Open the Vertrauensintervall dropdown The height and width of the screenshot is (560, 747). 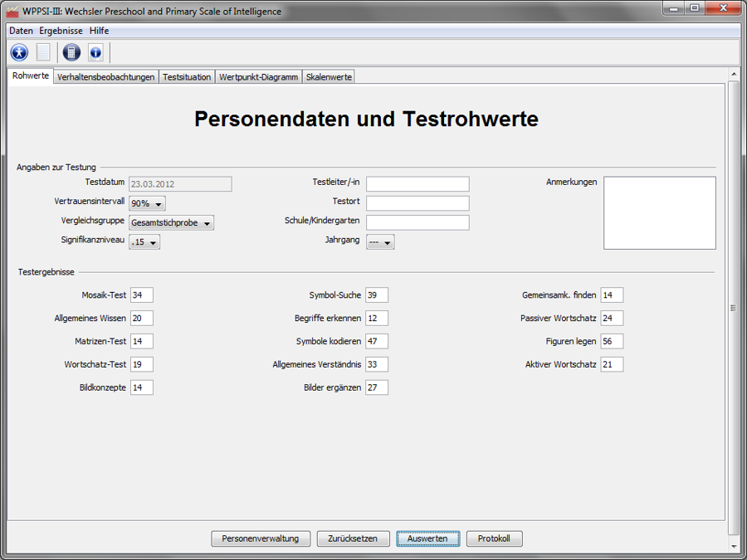pyautogui.click(x=148, y=203)
